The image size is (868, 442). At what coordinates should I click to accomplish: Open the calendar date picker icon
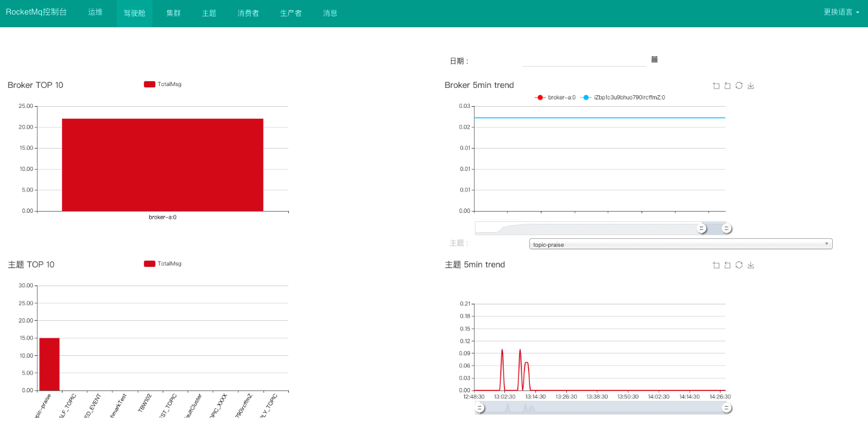click(654, 59)
